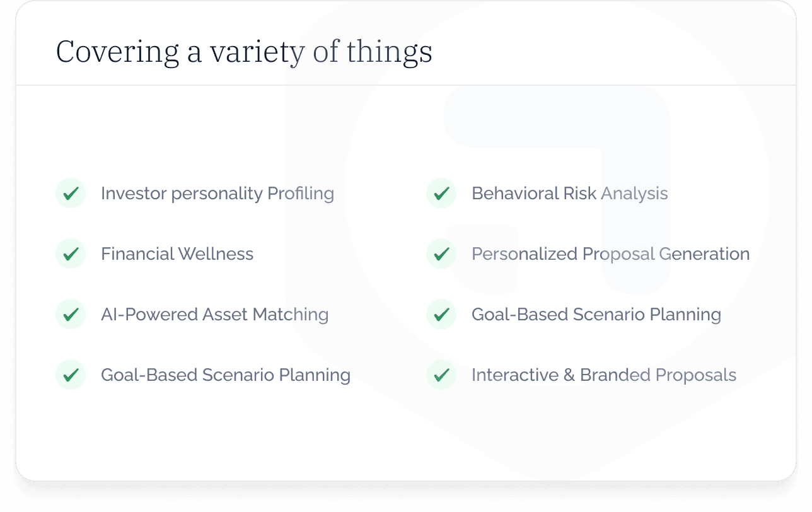Select the checkmark beside AI-Powered Asset Matching
The width and height of the screenshot is (812, 512).
[71, 314]
